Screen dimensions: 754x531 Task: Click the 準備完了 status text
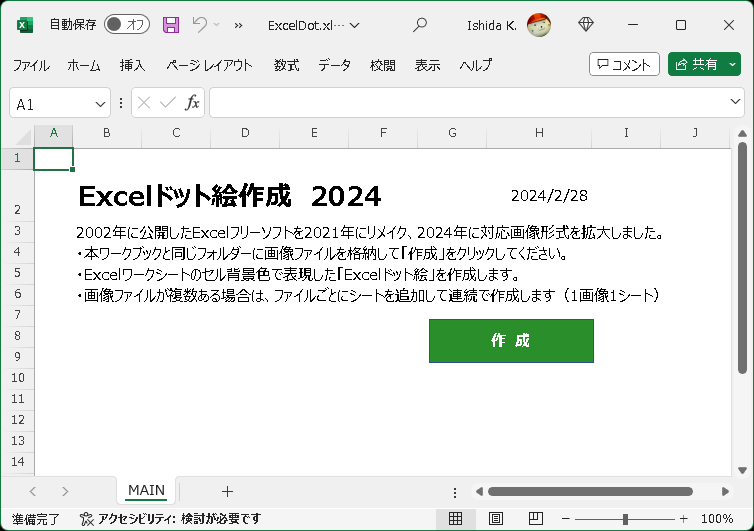coord(36,519)
